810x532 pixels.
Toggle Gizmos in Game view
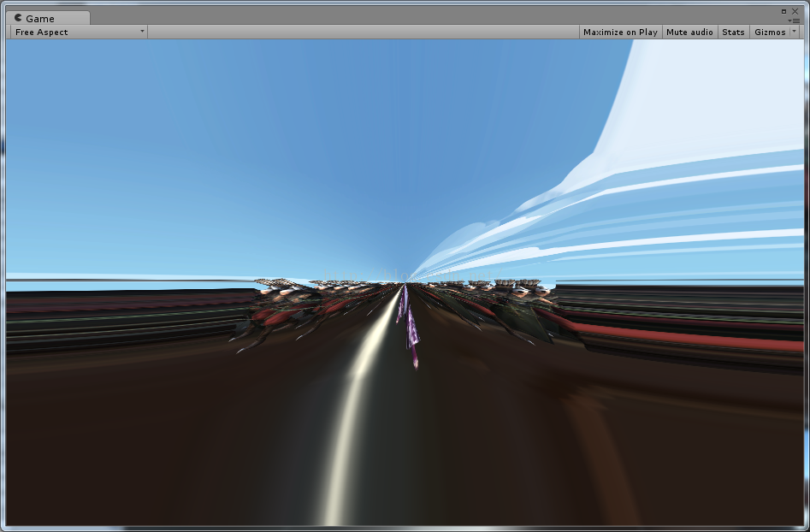coord(770,32)
